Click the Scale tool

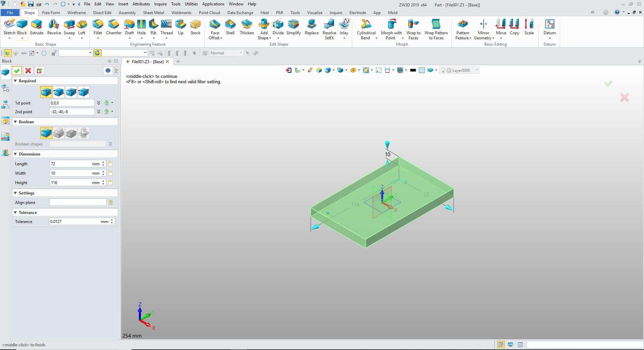click(x=529, y=27)
